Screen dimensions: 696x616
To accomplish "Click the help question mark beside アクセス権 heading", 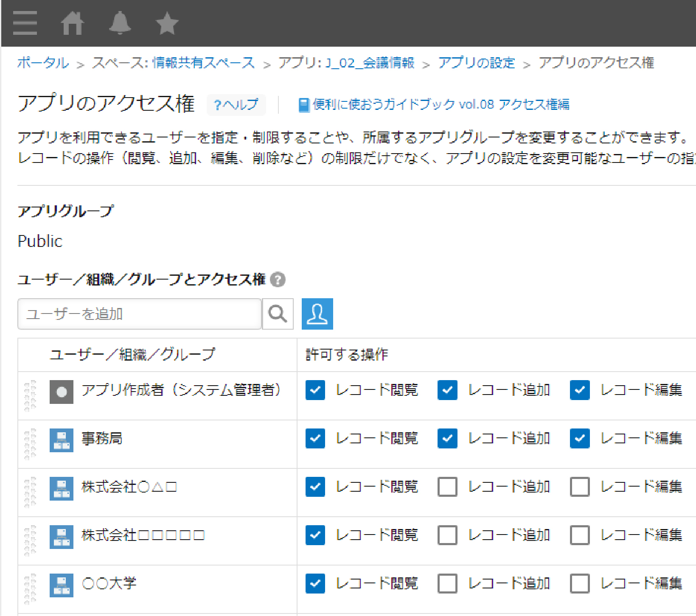I will click(x=278, y=280).
